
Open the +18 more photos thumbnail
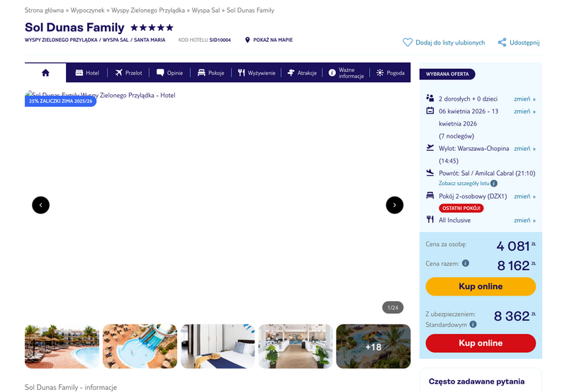374,347
